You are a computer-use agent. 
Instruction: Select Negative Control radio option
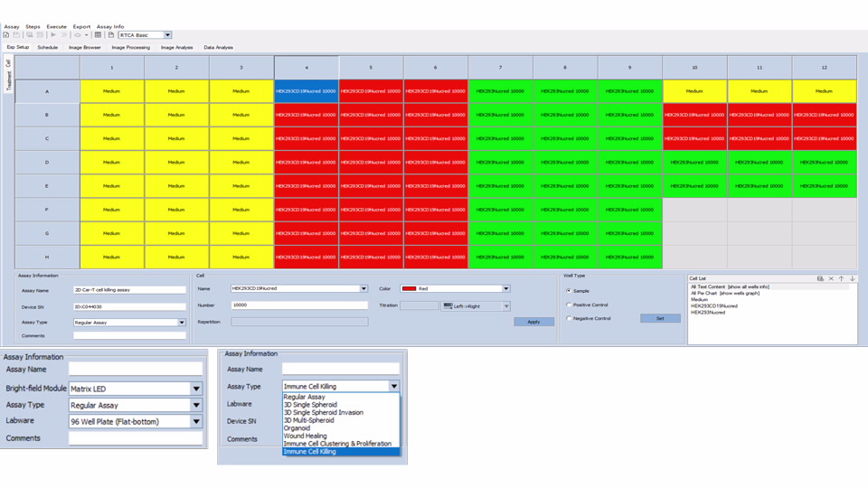pyautogui.click(x=568, y=318)
